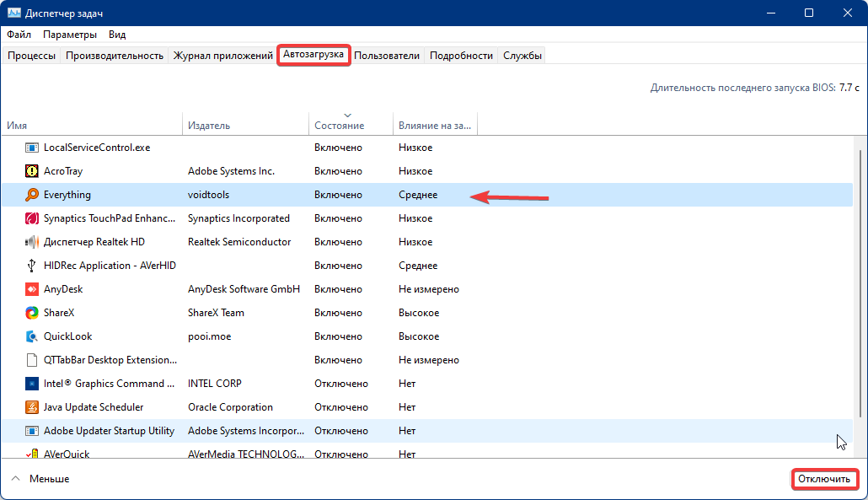Click the ShareX colorful icon
This screenshot has width=868, height=500.
32,313
